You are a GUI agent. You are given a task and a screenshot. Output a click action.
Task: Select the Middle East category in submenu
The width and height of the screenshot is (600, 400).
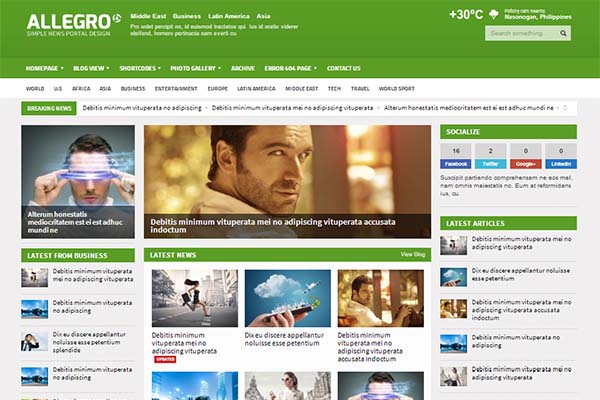302,88
